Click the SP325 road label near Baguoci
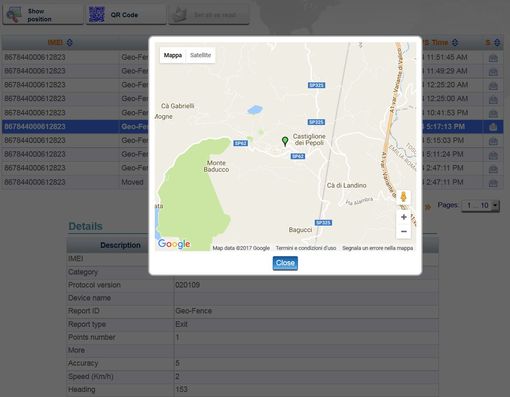This screenshot has height=397, width=510. 323,222
